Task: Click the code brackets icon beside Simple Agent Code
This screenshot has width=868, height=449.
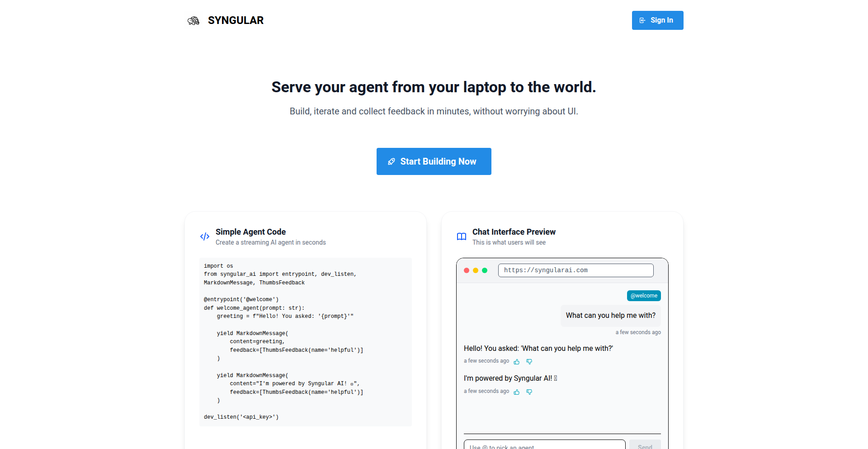Action: pos(205,236)
